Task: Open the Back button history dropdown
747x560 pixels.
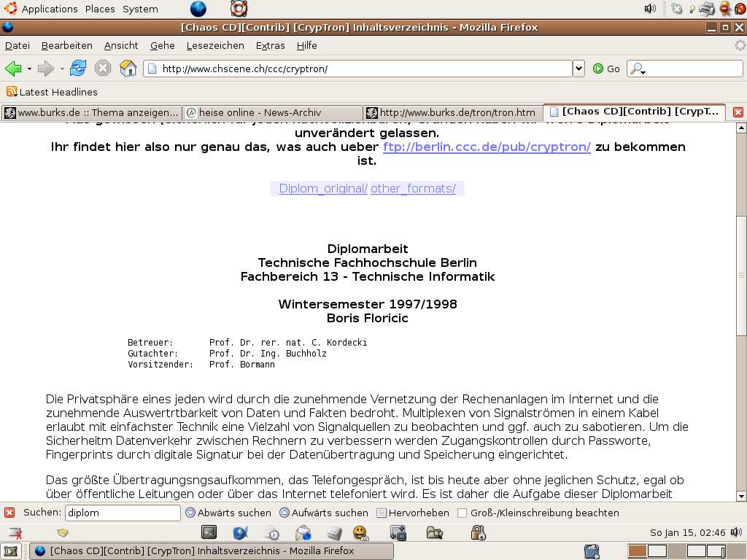Action: coord(29,69)
